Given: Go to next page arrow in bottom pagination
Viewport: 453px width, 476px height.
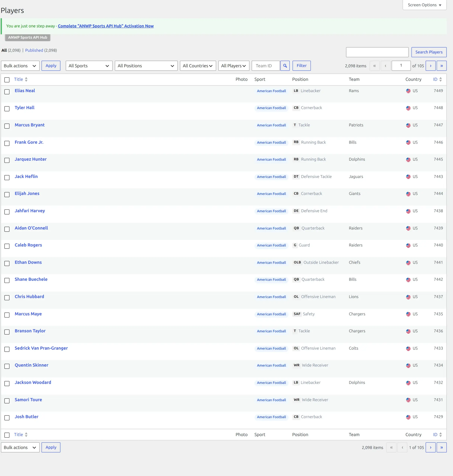Looking at the screenshot, I should (x=430, y=447).
